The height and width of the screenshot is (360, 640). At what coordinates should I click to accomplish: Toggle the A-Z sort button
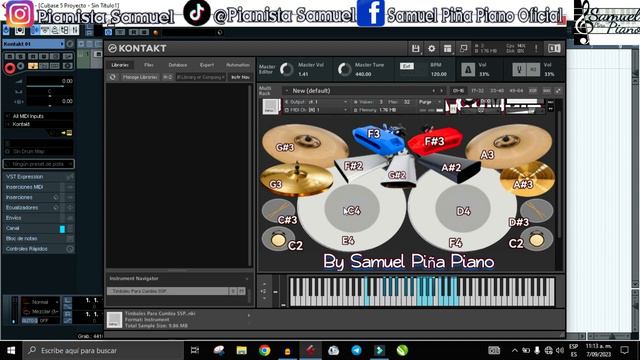(x=167, y=77)
